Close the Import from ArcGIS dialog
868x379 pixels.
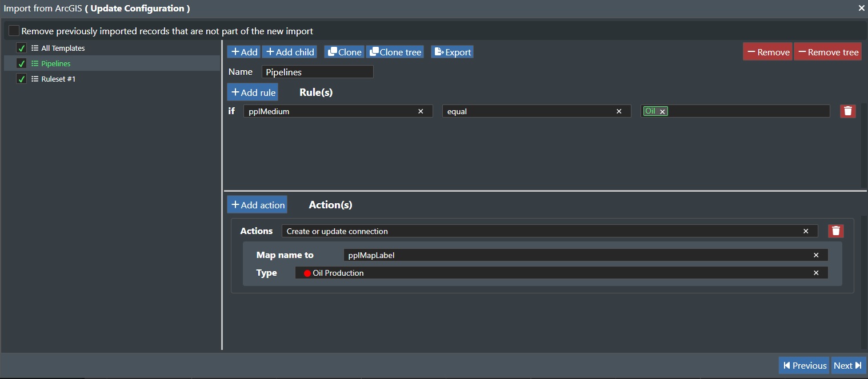(x=862, y=8)
